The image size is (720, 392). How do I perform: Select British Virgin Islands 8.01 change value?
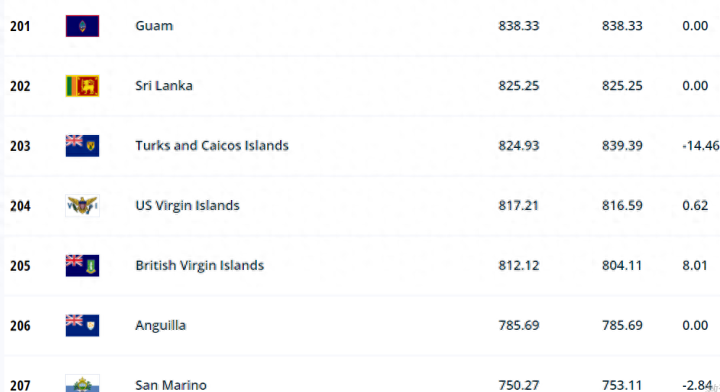(x=695, y=265)
